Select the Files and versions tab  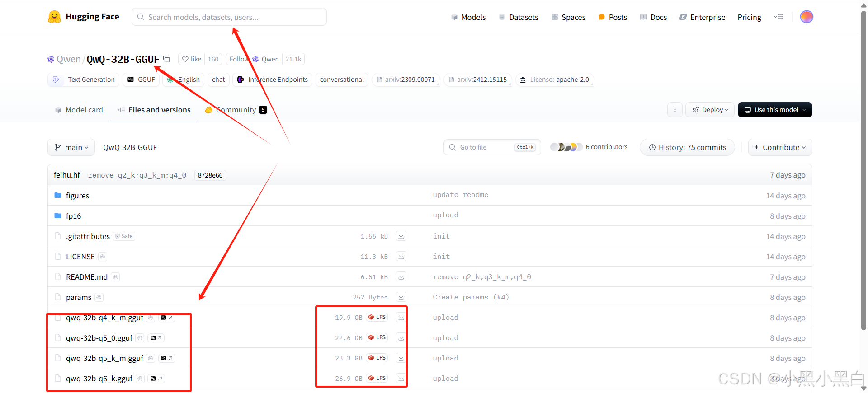(x=154, y=110)
